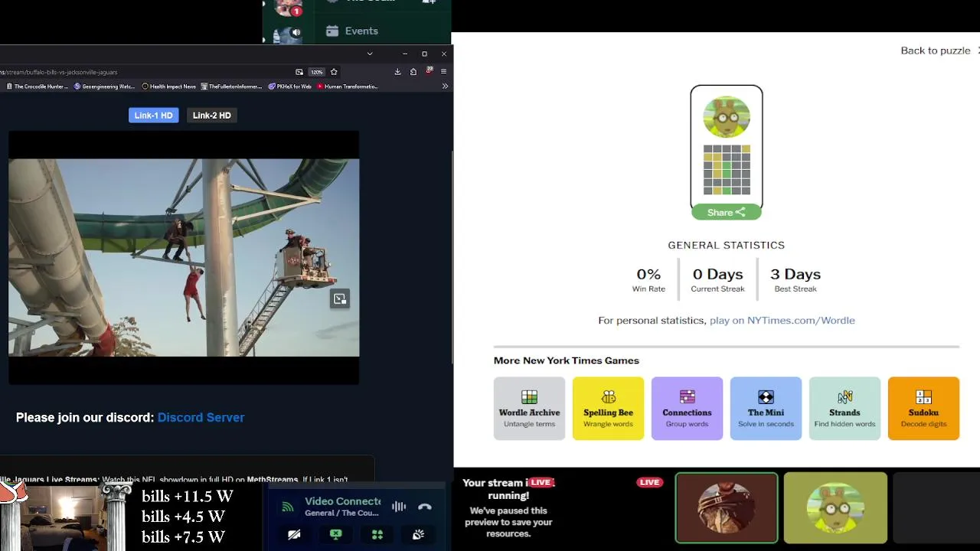980x551 pixels.
Task: Open the browser downloads icon
Action: click(x=397, y=72)
